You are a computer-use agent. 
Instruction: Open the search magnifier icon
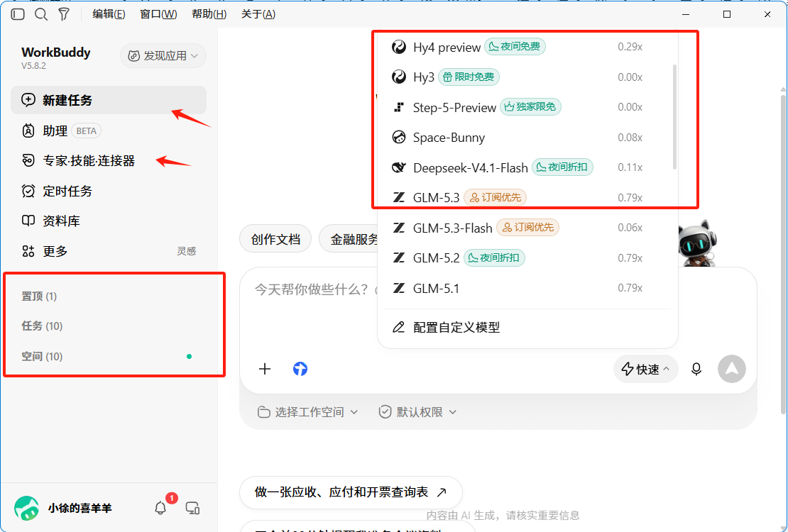coord(40,14)
